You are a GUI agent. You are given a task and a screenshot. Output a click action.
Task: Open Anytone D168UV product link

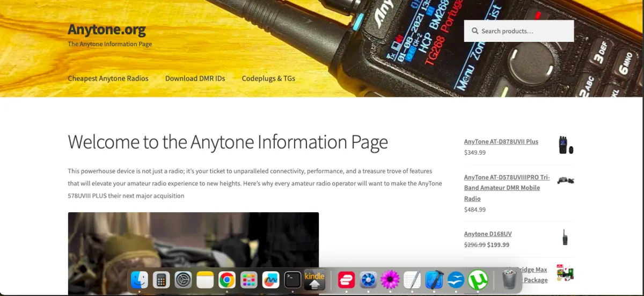point(488,234)
